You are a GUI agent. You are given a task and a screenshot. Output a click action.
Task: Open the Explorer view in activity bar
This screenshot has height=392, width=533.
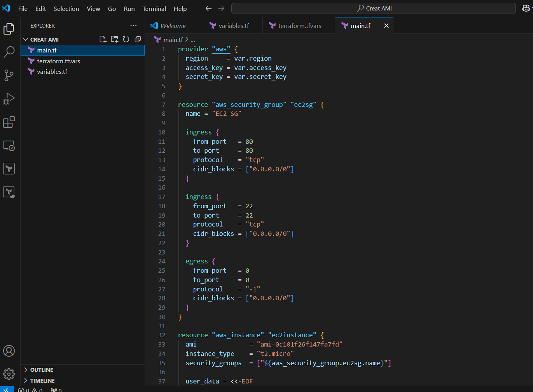(x=9, y=28)
